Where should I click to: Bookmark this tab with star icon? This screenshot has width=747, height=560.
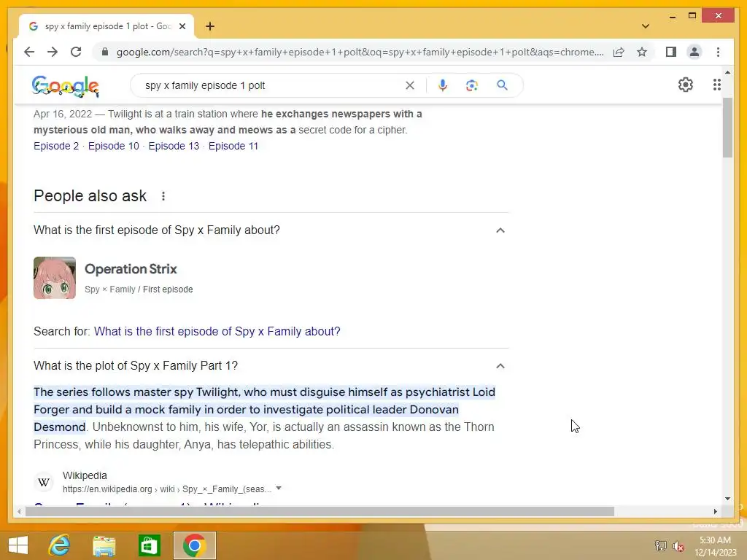[642, 52]
